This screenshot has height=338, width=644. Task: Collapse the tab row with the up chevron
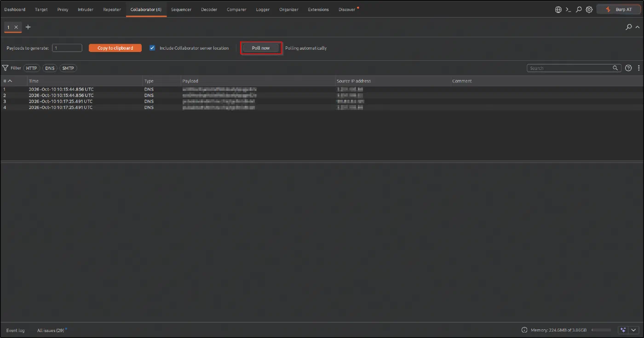click(638, 27)
